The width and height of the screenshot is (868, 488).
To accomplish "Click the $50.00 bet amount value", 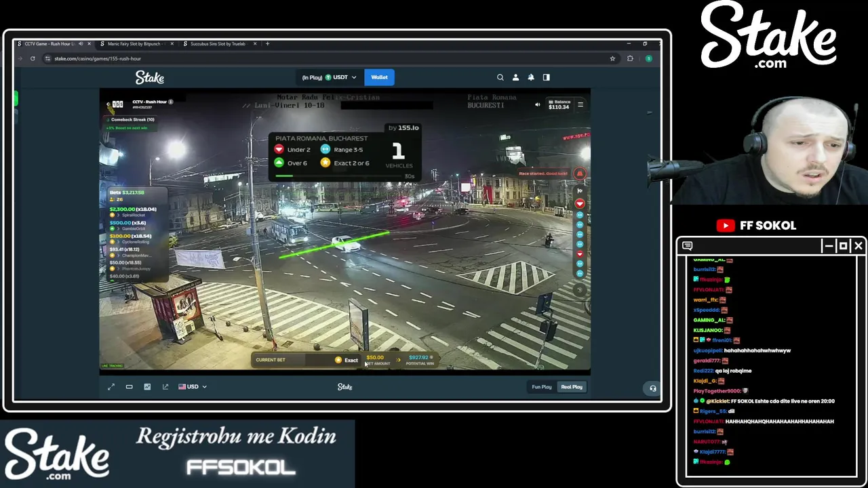I will click(x=375, y=358).
